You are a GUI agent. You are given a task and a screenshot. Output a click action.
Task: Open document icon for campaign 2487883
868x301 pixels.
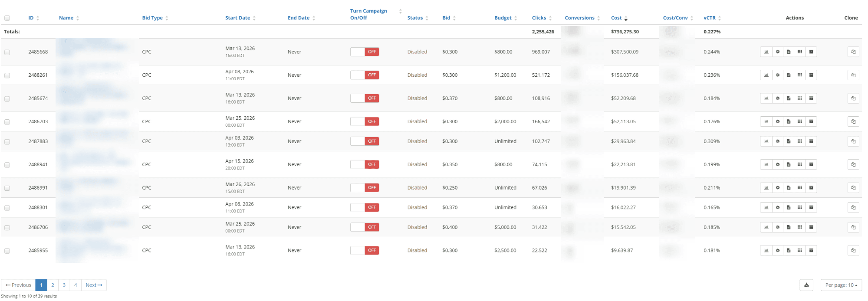pos(789,141)
